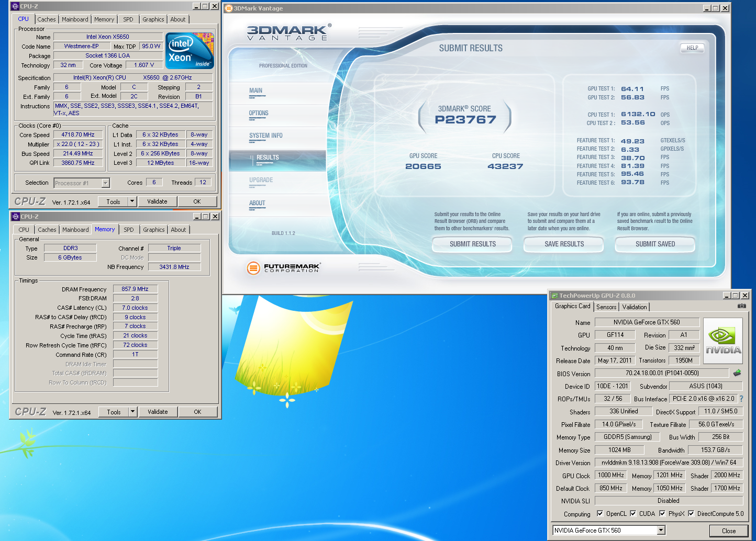Open OPTIONS section in 3DMark Vantage

[x=259, y=113]
